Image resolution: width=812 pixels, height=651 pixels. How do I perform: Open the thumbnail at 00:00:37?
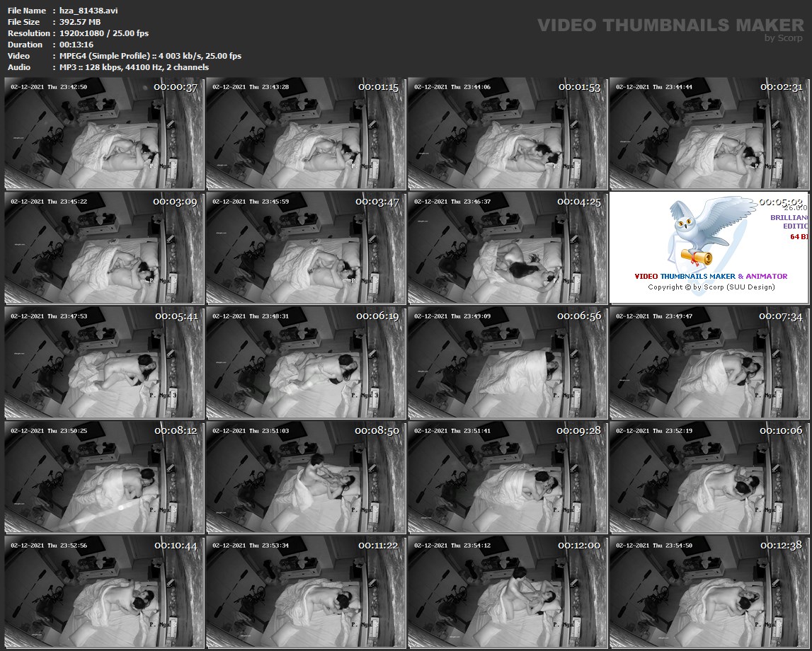tap(103, 133)
